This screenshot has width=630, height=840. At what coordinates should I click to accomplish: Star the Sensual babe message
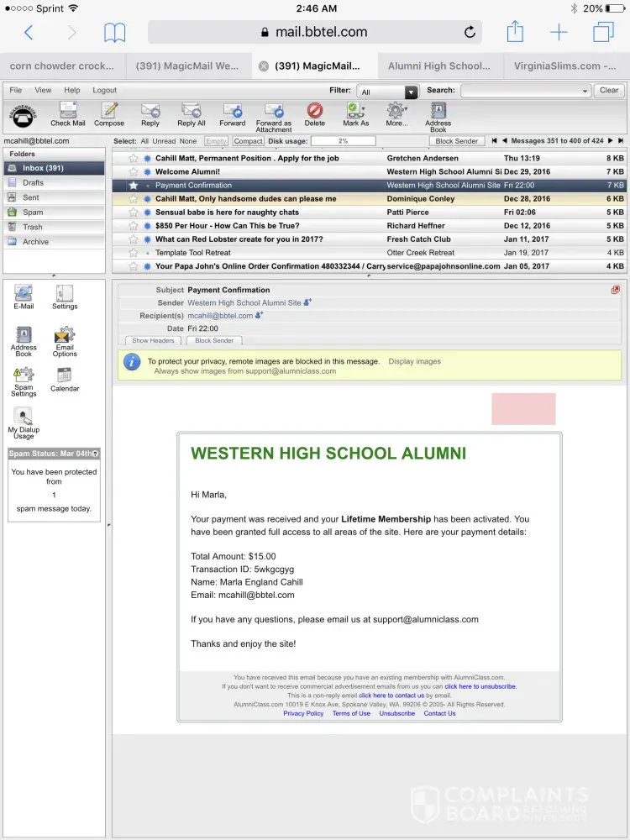pyautogui.click(x=134, y=213)
